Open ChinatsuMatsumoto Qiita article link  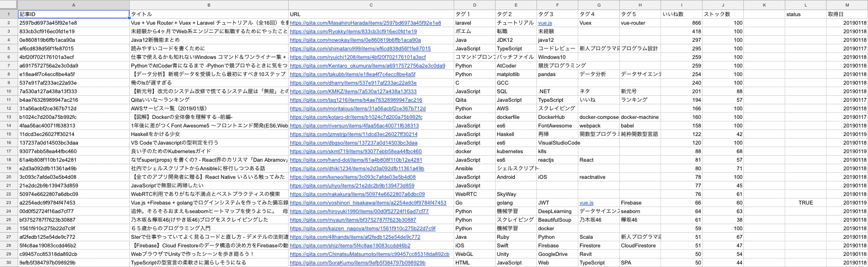[x=369, y=254]
